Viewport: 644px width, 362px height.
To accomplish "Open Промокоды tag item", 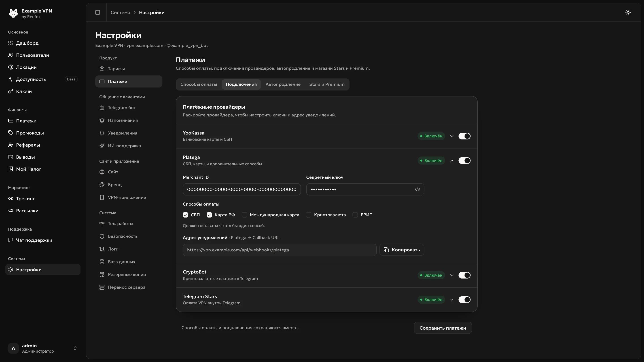I will click(x=43, y=133).
